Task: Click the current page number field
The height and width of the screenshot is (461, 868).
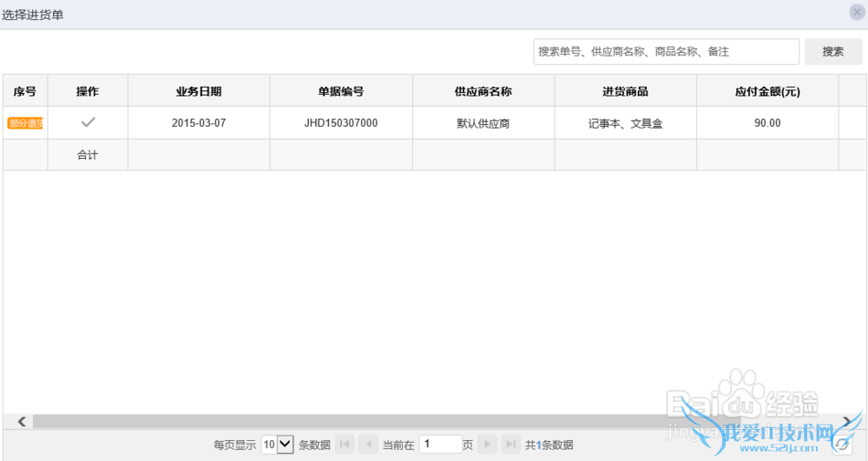Action: pos(441,445)
